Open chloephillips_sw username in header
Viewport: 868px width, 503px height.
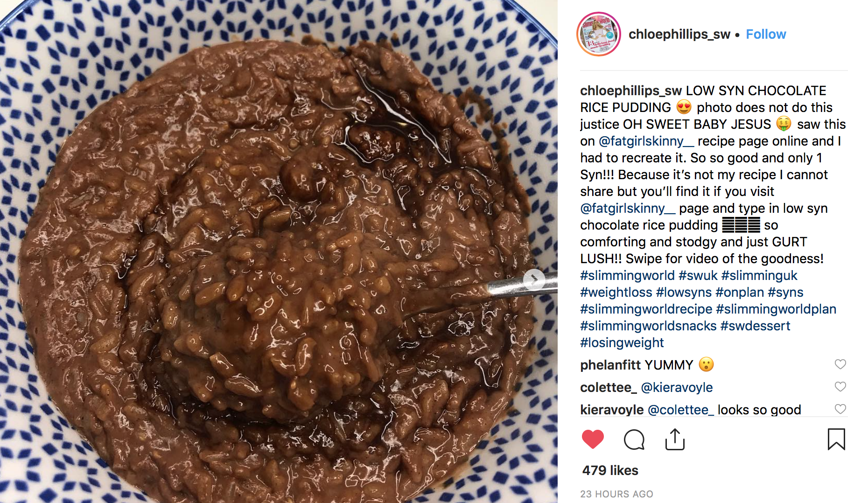click(x=679, y=34)
